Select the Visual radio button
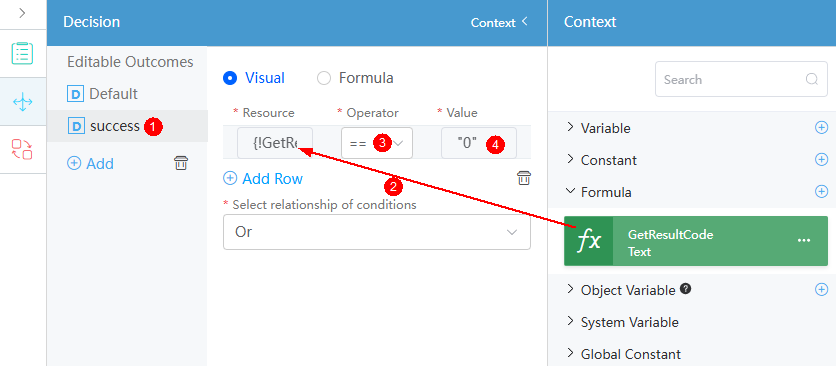Viewport: 836px width, 366px height. 230,78
